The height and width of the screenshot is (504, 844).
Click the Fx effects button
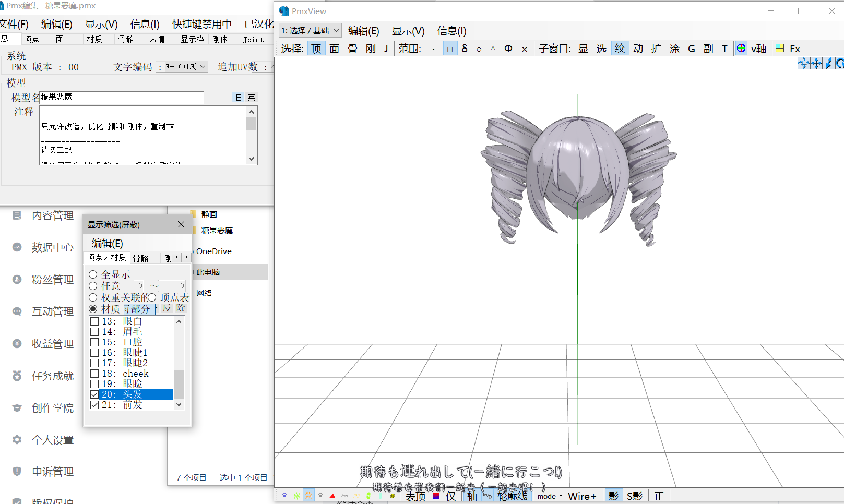(795, 49)
